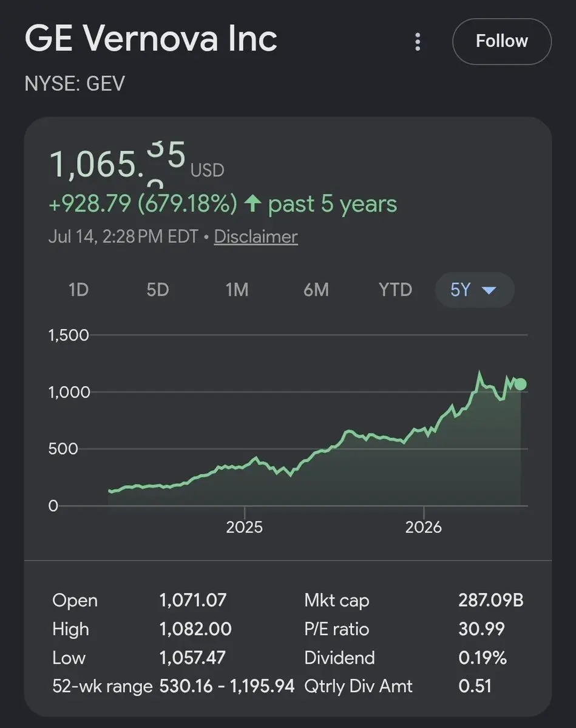Expand the 5Y range dropdown arrow
The image size is (576, 728).
coord(489,291)
